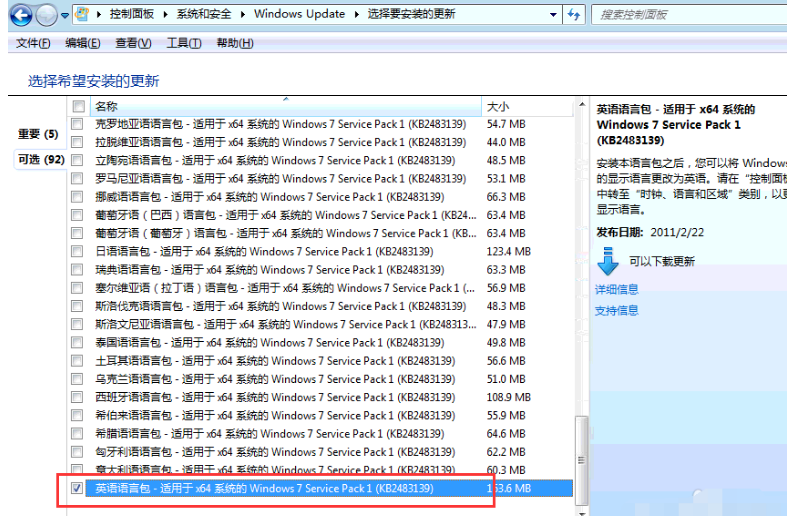The height and width of the screenshot is (516, 787).
Task: Open the 帮助(H) menu
Action: coord(234,43)
